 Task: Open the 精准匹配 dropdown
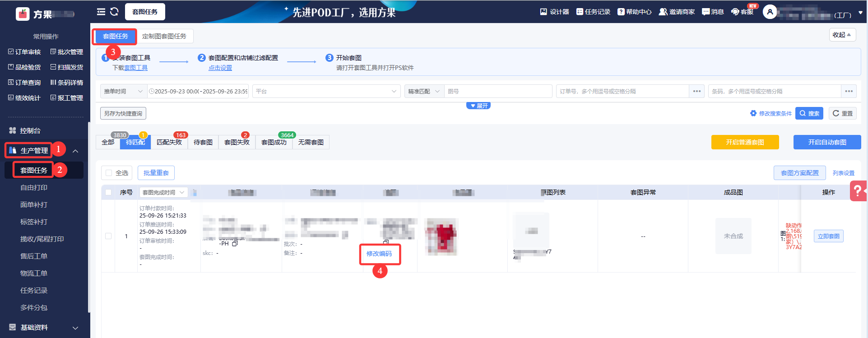click(424, 91)
